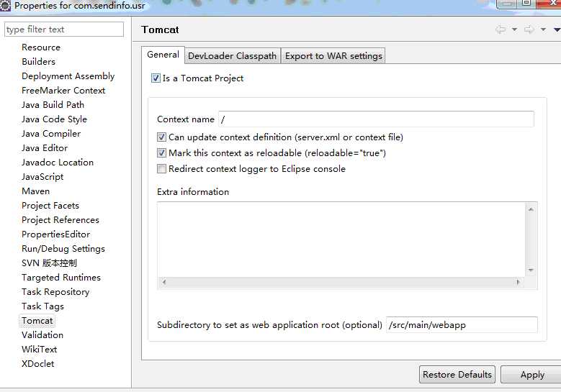Open Project Facets page

[x=50, y=206]
